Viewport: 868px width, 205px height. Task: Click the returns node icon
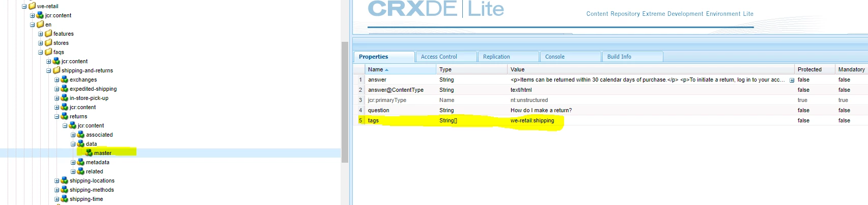coord(65,116)
